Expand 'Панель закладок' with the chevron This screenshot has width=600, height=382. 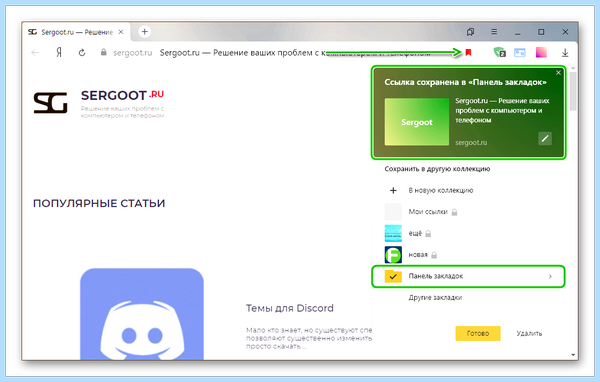[x=550, y=276]
